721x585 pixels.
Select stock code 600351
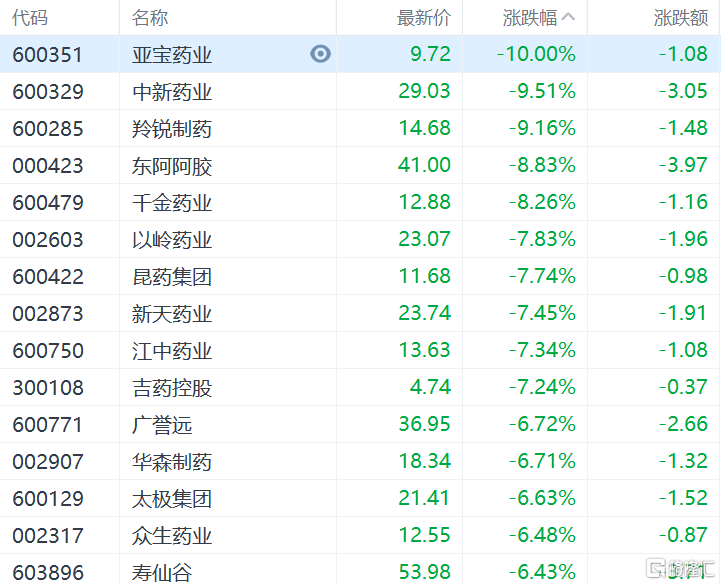pos(48,55)
